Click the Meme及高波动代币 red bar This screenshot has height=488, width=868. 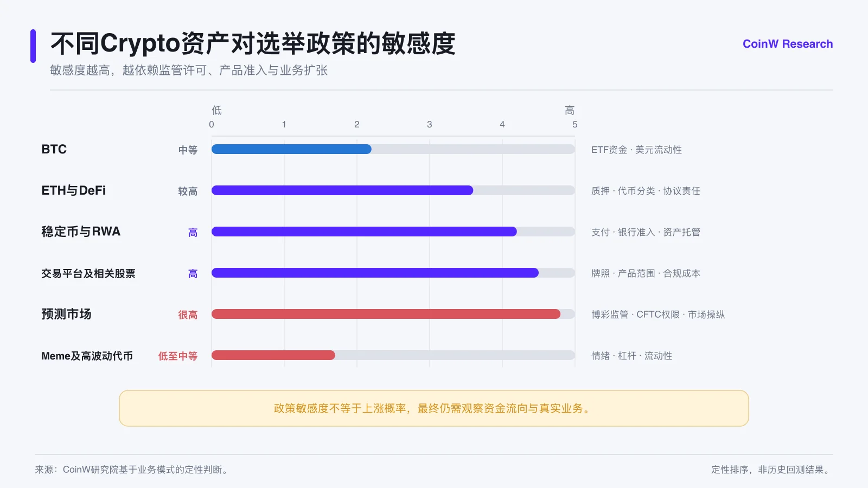coord(273,355)
